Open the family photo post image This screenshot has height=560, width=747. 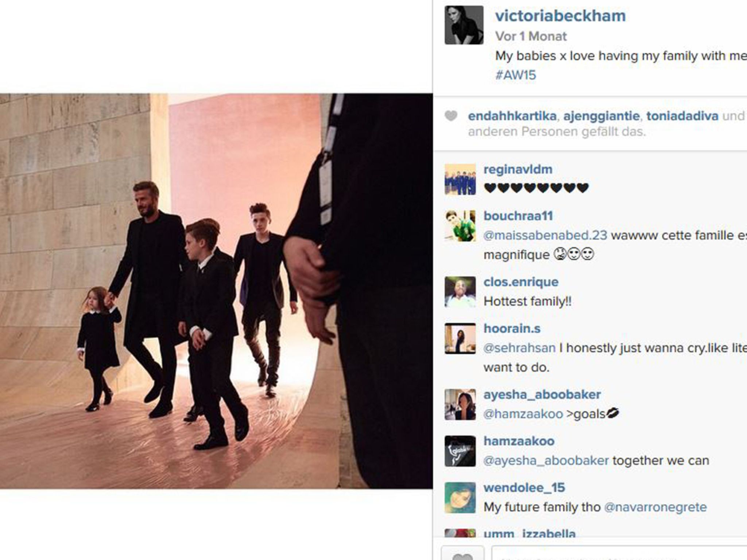tap(216, 291)
